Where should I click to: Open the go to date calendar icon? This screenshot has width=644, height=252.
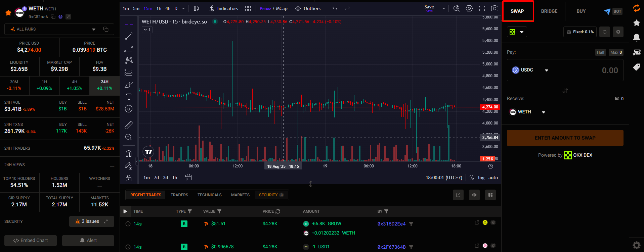(188, 178)
